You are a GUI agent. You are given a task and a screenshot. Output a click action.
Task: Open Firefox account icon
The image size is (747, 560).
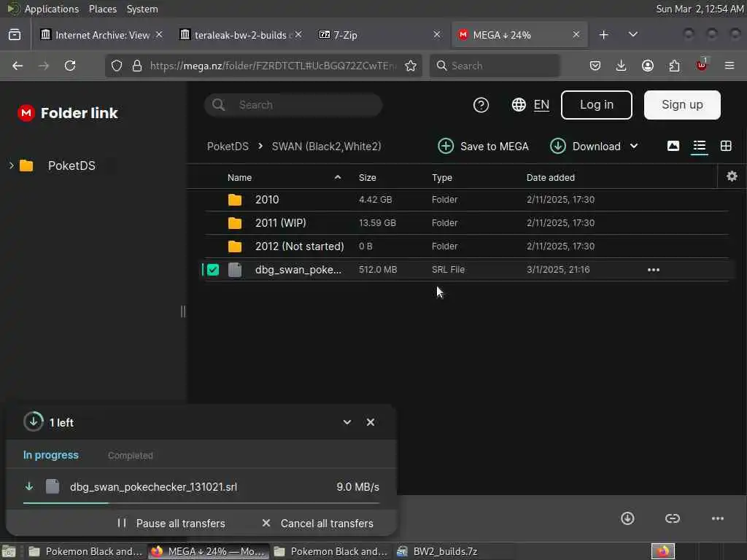click(x=648, y=66)
